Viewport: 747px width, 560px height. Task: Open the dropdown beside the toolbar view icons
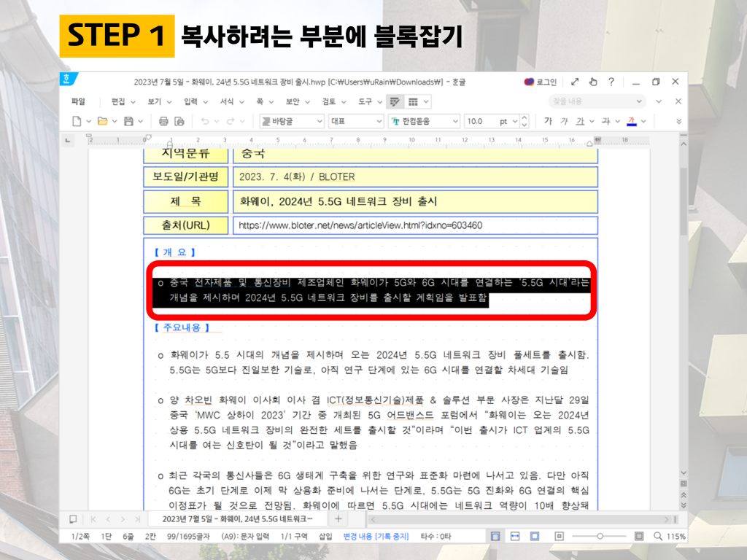[x=426, y=101]
